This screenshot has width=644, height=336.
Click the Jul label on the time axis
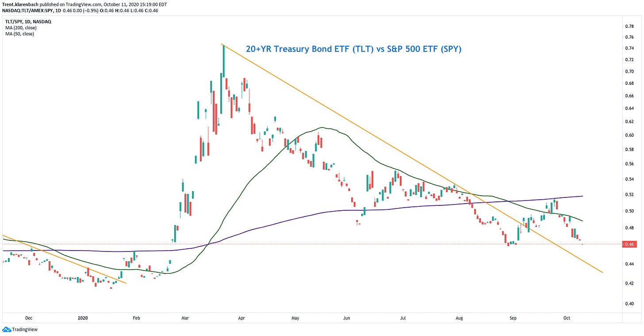[x=403, y=317]
